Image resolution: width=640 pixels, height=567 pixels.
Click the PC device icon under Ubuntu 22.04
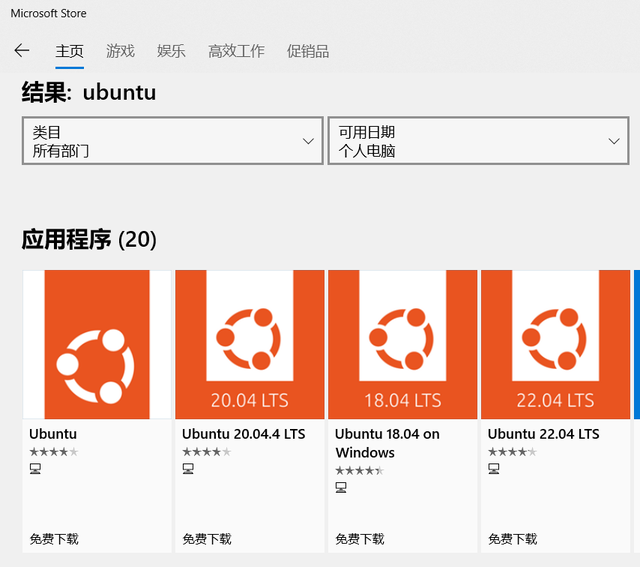tap(494, 469)
